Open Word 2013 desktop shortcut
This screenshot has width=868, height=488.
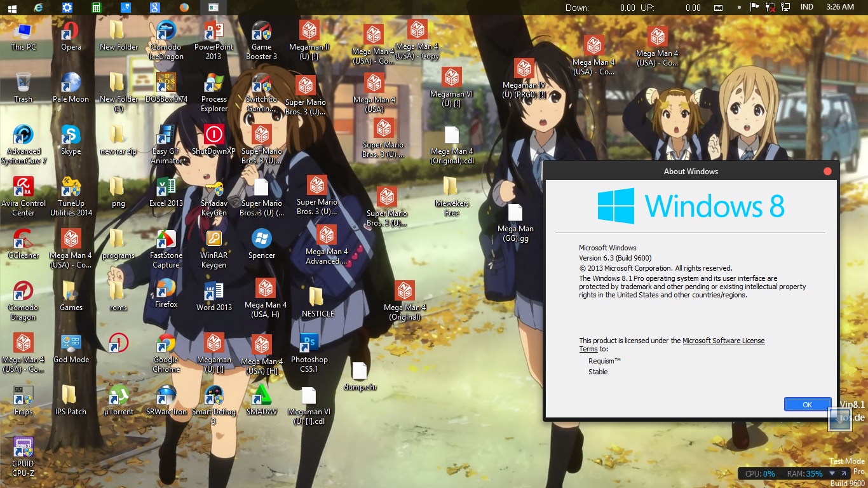click(214, 296)
